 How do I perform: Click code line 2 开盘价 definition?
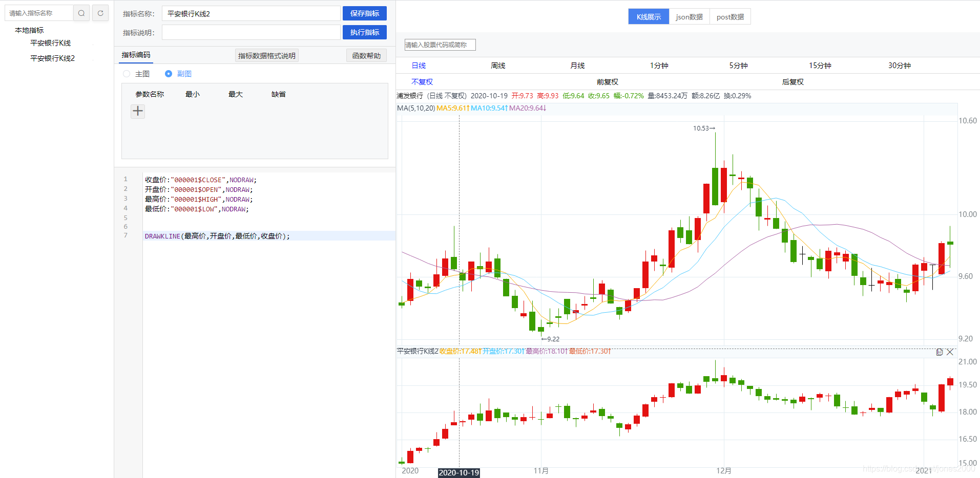[x=199, y=189]
